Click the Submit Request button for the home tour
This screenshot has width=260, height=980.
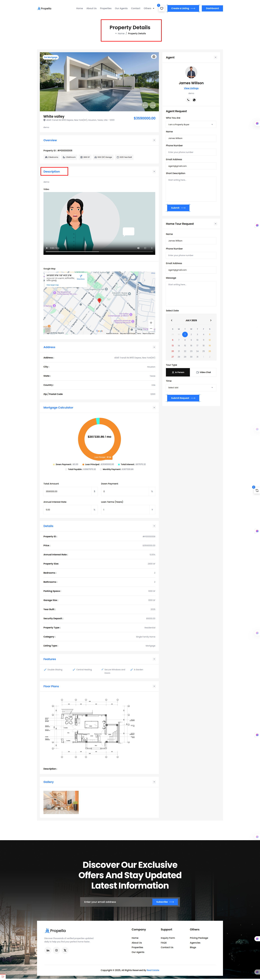(183, 398)
